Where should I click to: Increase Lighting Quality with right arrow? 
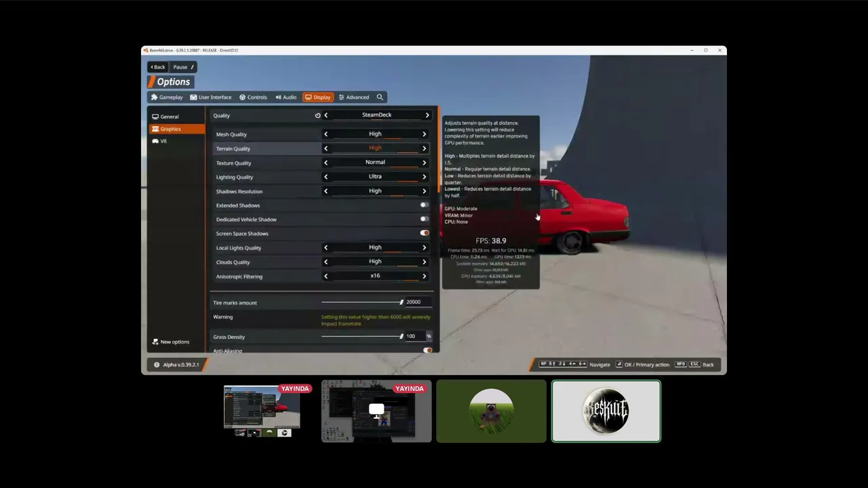pyautogui.click(x=425, y=177)
